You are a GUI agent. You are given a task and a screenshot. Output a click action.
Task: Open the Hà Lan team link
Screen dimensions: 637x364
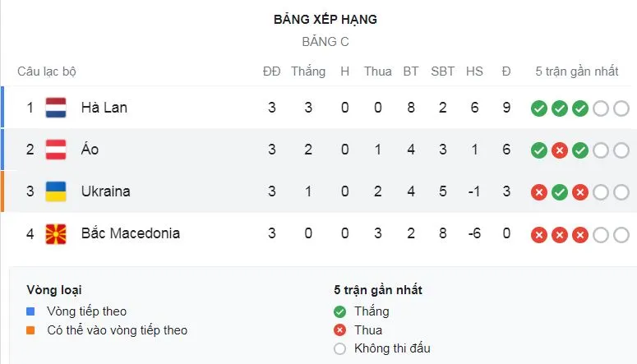104,108
